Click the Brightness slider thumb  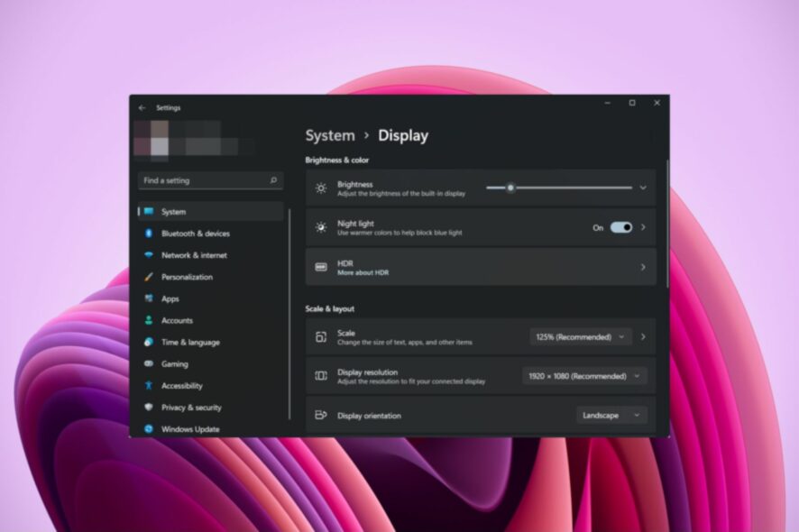(510, 188)
